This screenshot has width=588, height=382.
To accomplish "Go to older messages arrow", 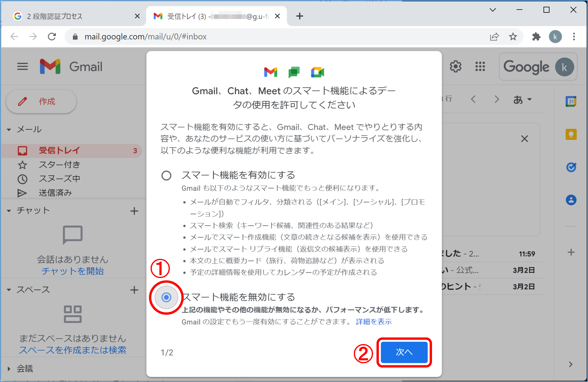I will (497, 99).
